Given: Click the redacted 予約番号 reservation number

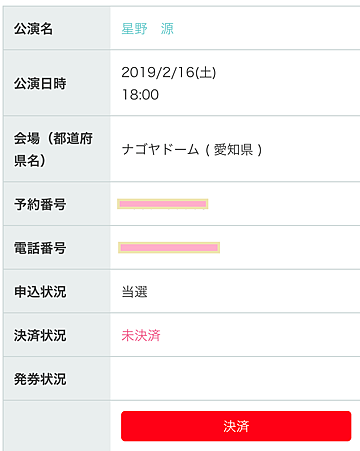Looking at the screenshot, I should pos(163,204).
